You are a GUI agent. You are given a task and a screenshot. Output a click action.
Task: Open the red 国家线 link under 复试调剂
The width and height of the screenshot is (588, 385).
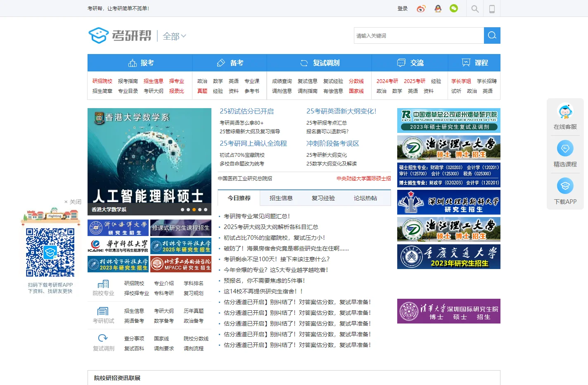pyautogui.click(x=356, y=91)
